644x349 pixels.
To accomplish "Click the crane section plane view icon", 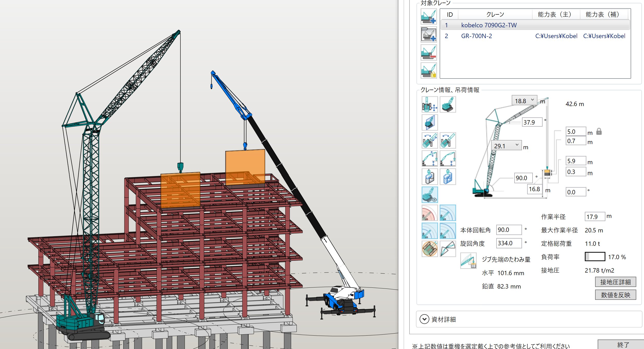I will (430, 123).
